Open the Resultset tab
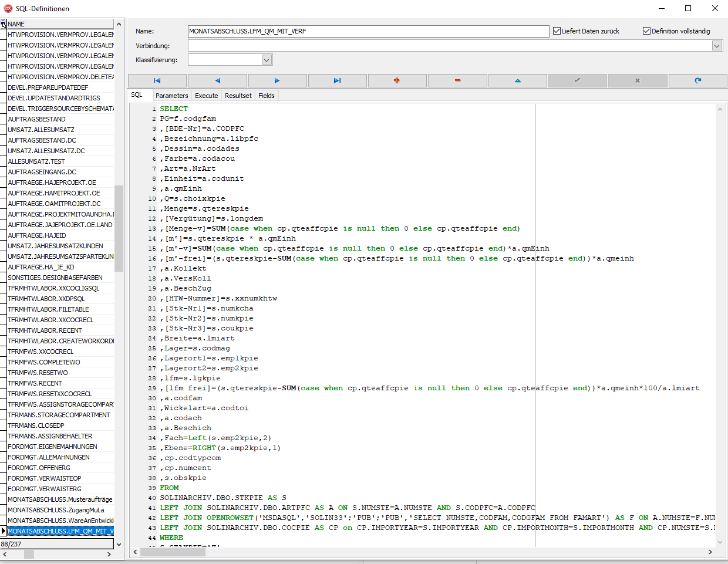728x564 pixels. click(238, 96)
